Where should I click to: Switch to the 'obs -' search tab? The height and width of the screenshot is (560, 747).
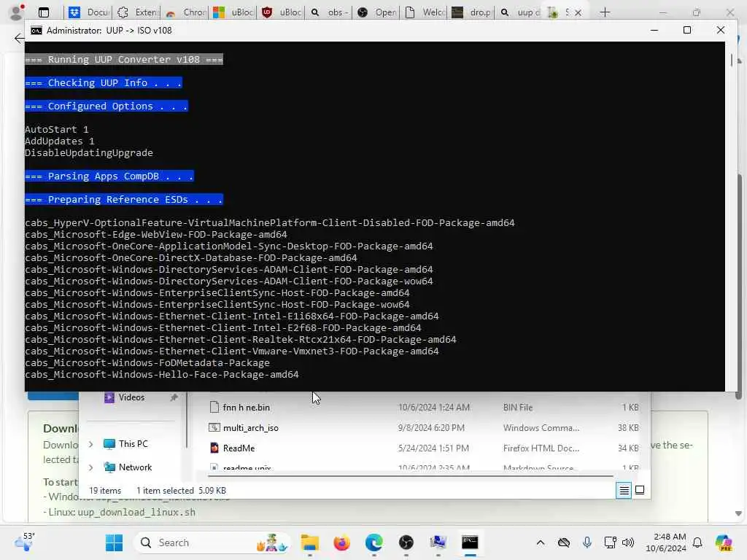(x=329, y=12)
